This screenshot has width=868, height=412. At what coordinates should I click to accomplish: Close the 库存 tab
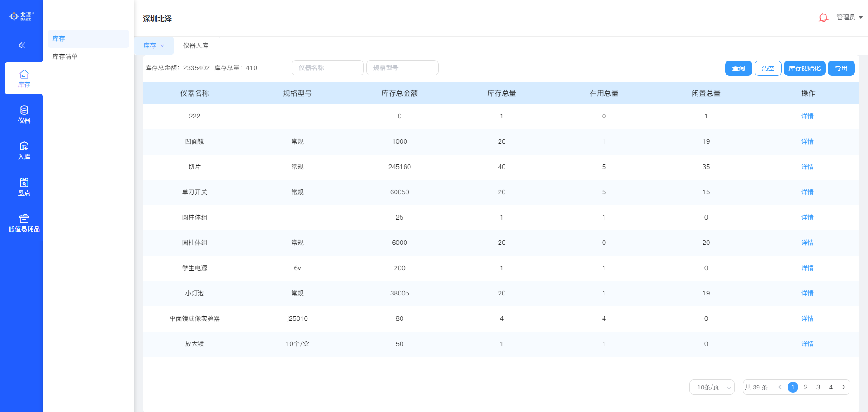[162, 46]
